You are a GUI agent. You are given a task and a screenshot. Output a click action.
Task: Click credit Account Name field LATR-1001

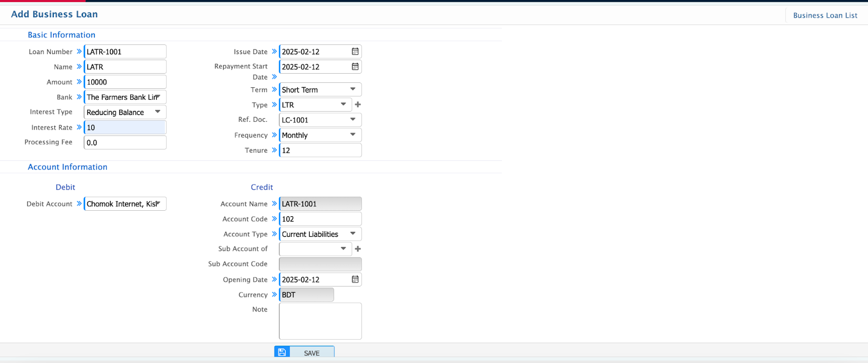click(x=320, y=204)
